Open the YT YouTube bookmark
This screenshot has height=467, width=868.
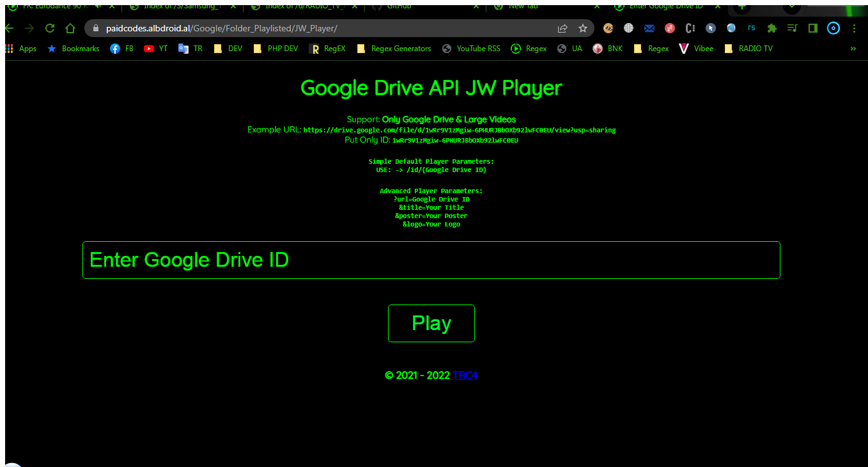pyautogui.click(x=156, y=49)
